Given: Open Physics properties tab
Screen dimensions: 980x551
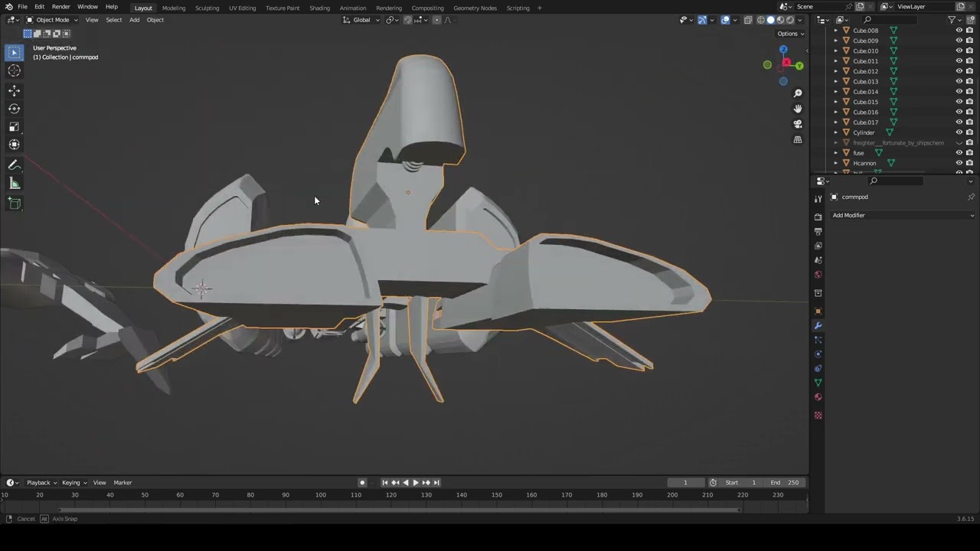Looking at the screenshot, I should [x=818, y=354].
